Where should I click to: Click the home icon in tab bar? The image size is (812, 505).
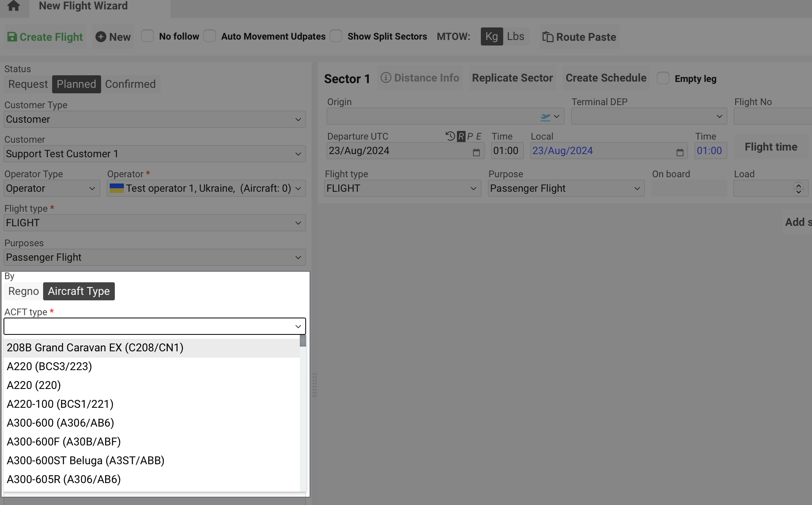[14, 6]
